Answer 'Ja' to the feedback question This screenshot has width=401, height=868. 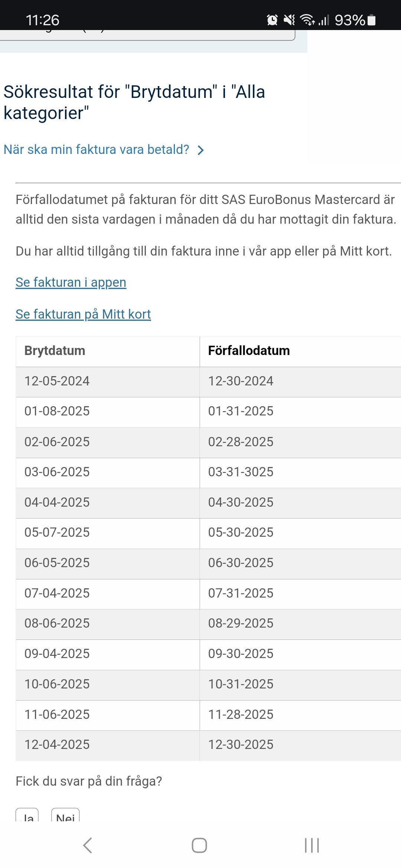27,816
